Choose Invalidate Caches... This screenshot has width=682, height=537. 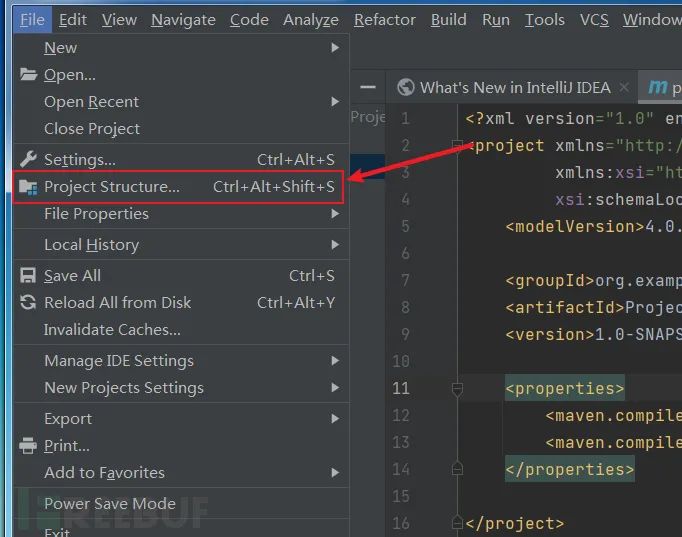tap(181, 330)
